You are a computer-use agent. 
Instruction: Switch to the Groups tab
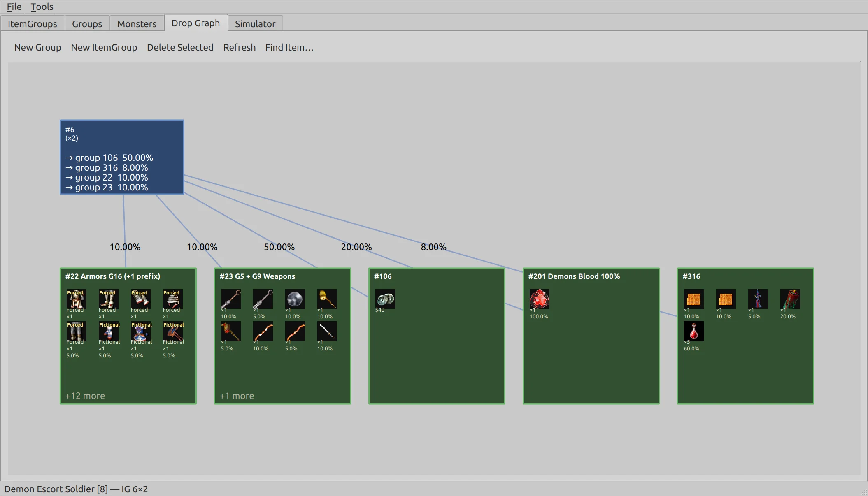(x=87, y=23)
